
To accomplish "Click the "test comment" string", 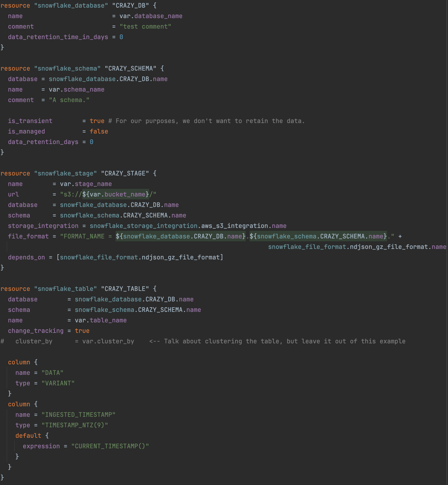I will pos(145,26).
